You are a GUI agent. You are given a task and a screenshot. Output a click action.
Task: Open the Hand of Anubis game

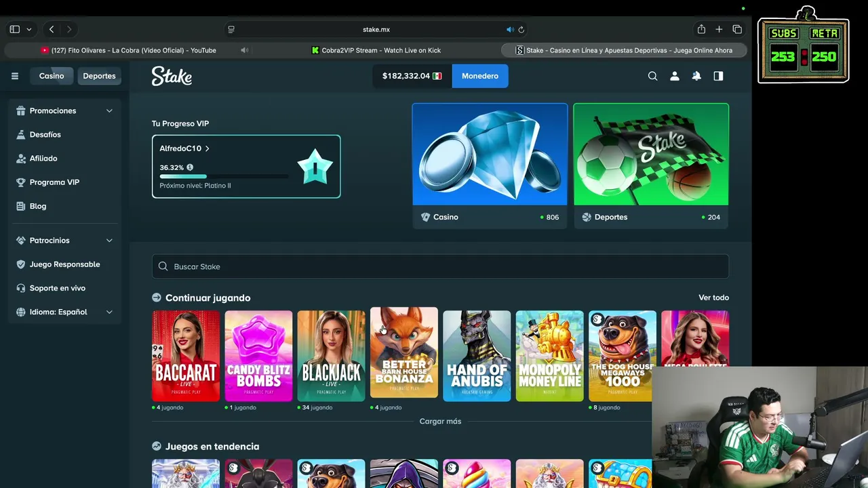(477, 356)
